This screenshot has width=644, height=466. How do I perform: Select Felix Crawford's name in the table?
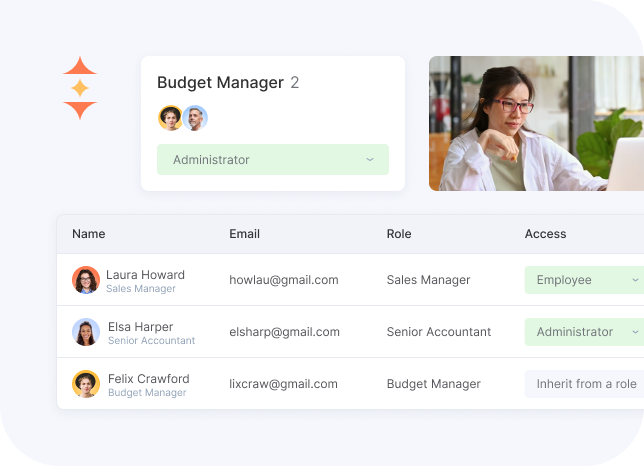pyautogui.click(x=147, y=379)
